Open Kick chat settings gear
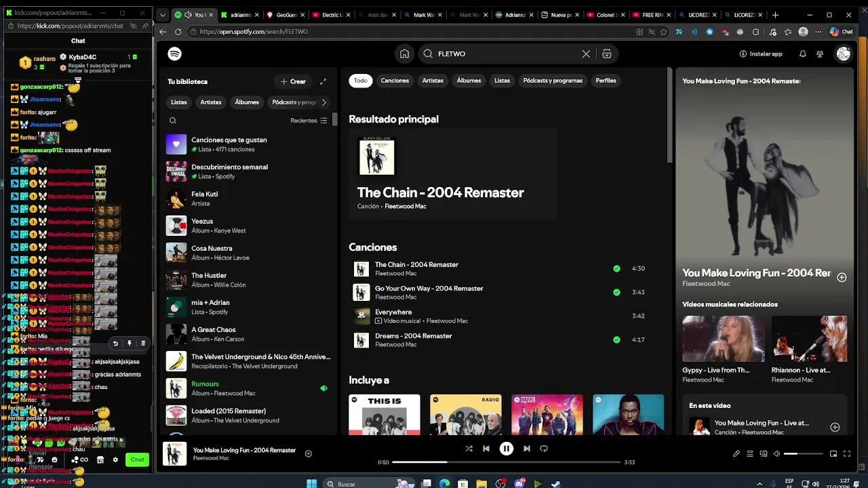 115,460
